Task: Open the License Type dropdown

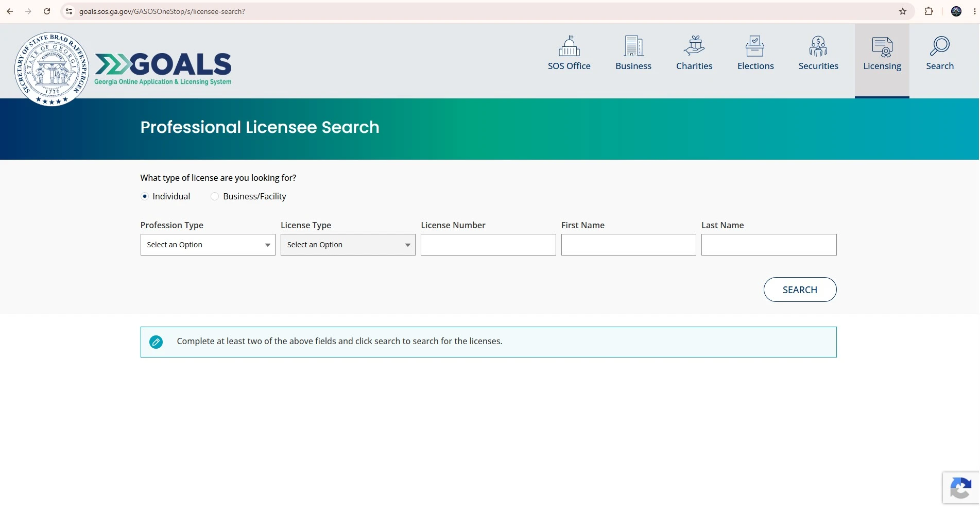Action: pyautogui.click(x=348, y=245)
